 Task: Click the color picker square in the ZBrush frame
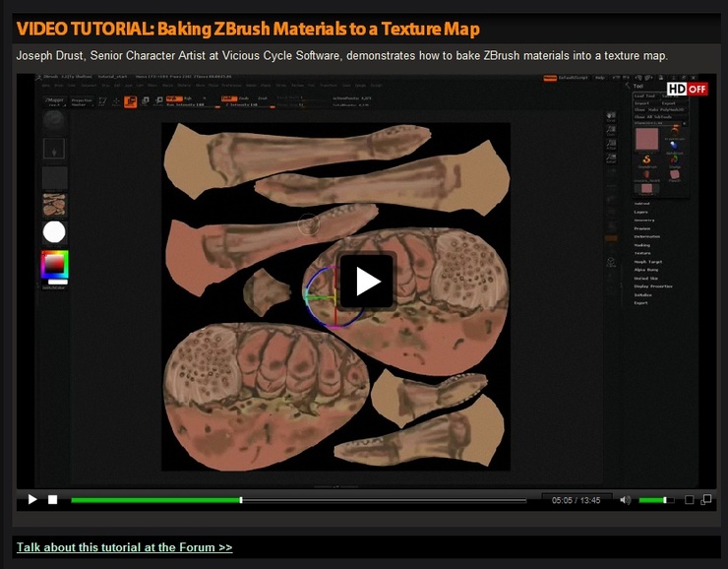tap(55, 264)
